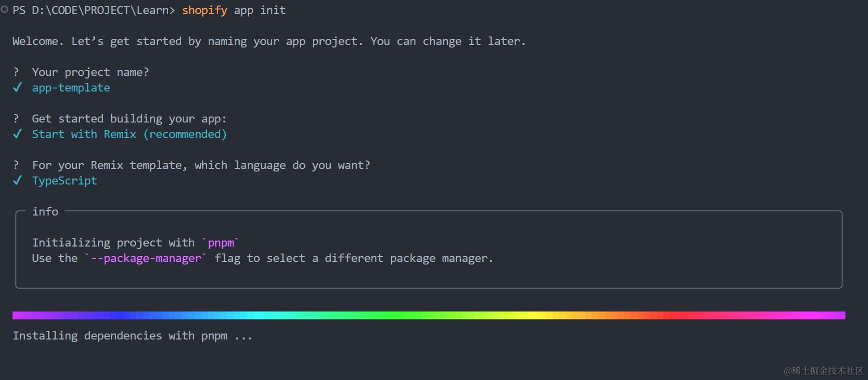Click the circle marker before the PS prompt
Image resolution: width=868 pixels, height=380 pixels.
(5, 9)
